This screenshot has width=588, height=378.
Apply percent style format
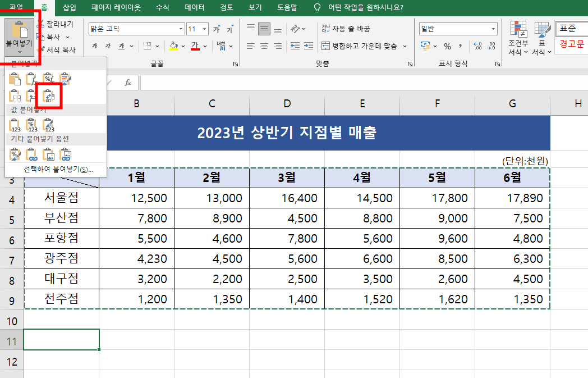447,46
